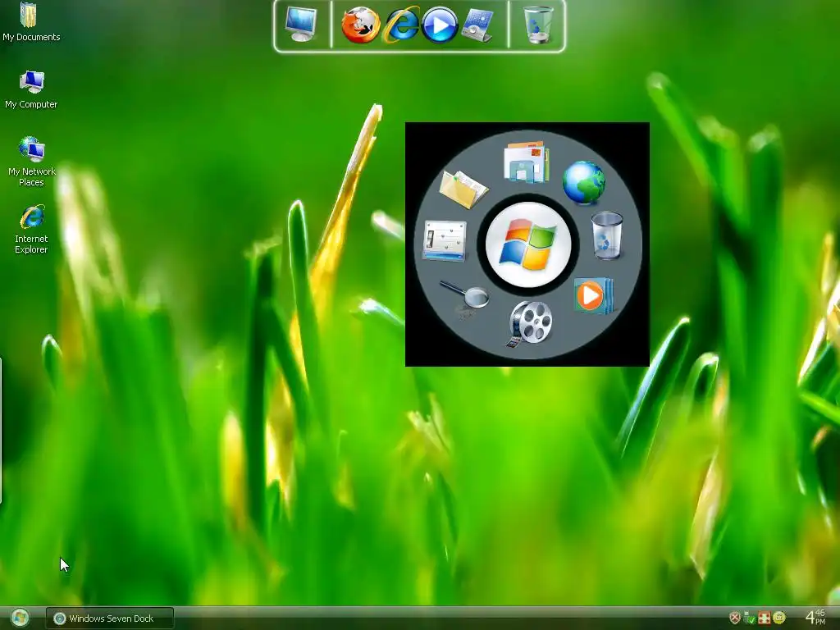This screenshot has width=840, height=630.
Task: Open the control panel settings icon in the circular dock
Action: click(x=445, y=241)
